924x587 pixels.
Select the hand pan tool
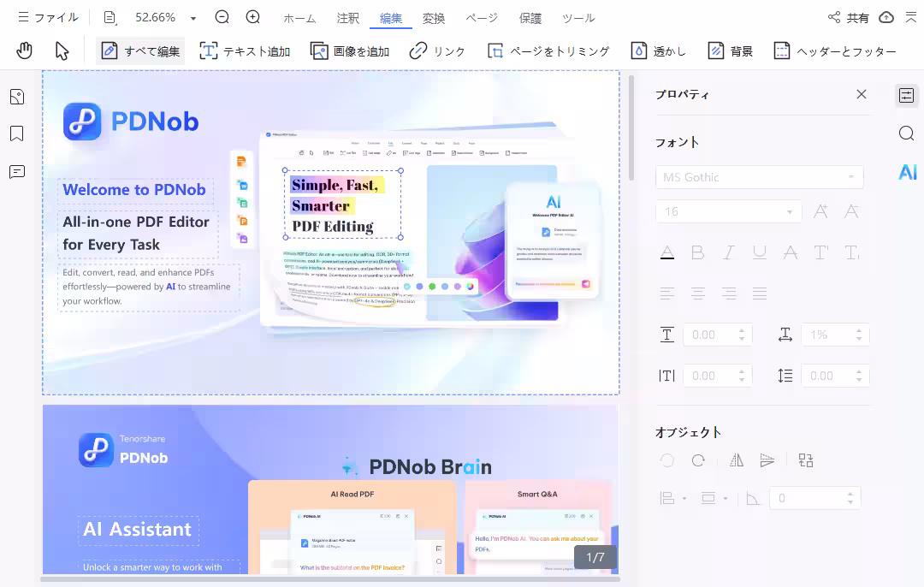pos(24,50)
